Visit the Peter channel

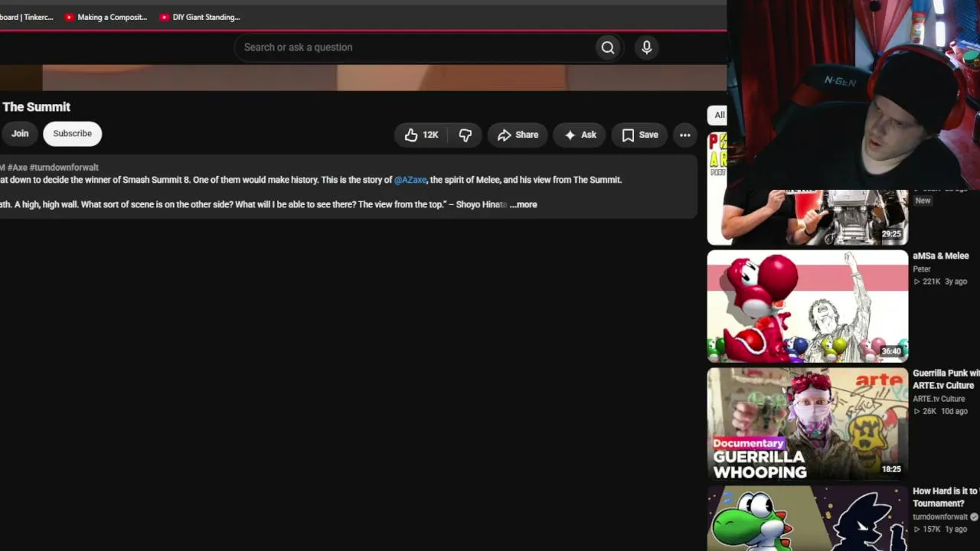click(x=922, y=269)
